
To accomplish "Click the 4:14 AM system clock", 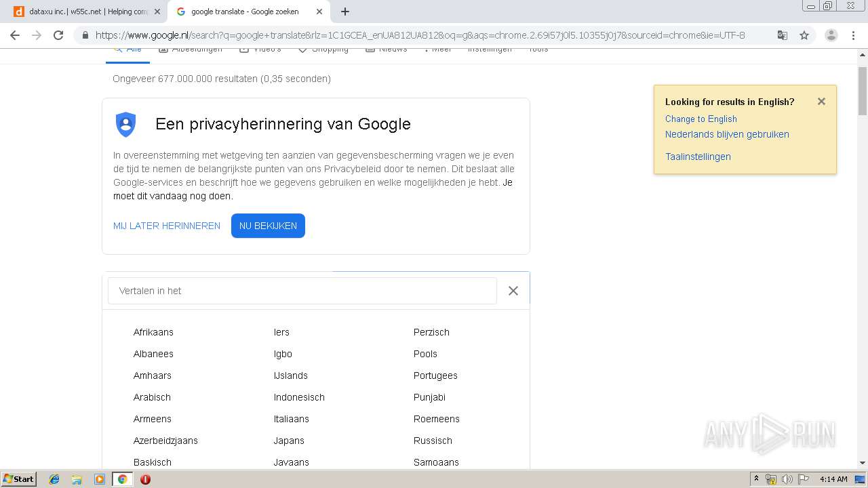I will click(833, 479).
